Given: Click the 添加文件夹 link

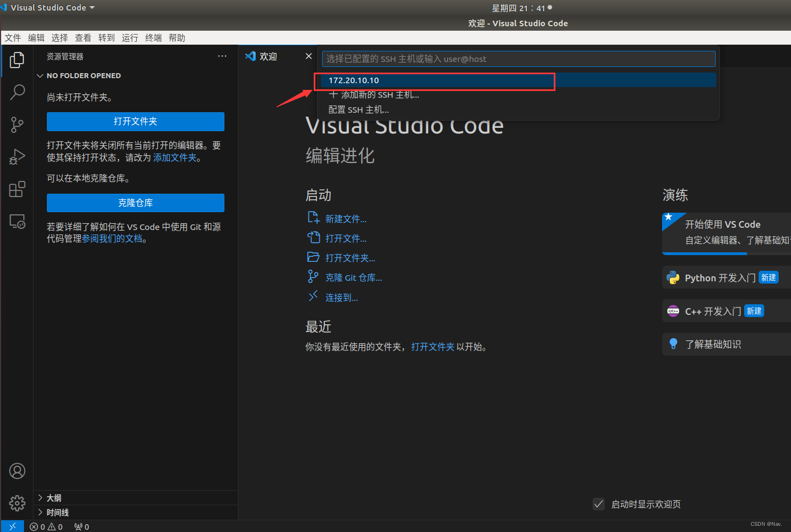Looking at the screenshot, I should click(x=175, y=158).
